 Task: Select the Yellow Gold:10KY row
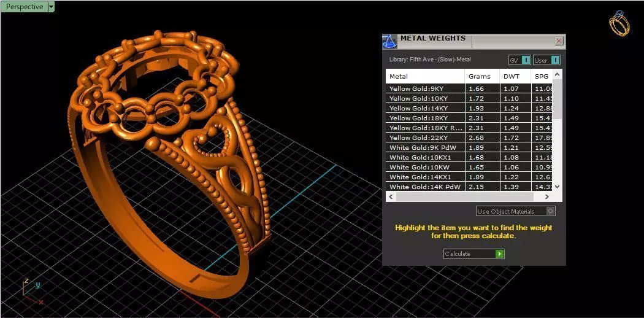469,98
